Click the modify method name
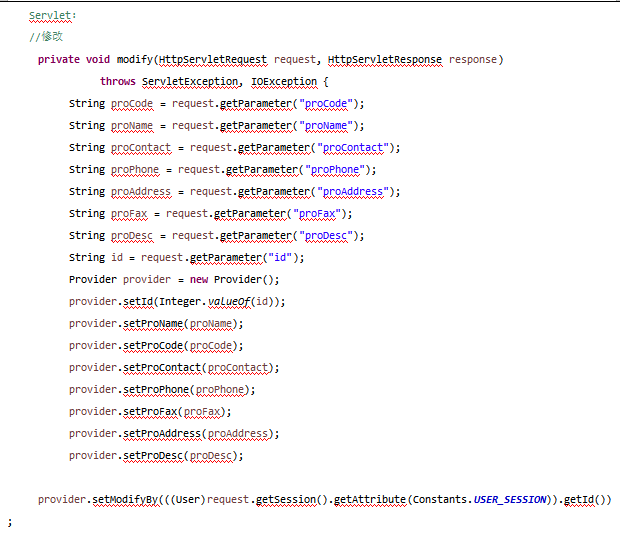Image resolution: width=620 pixels, height=538 pixels. click(x=135, y=60)
